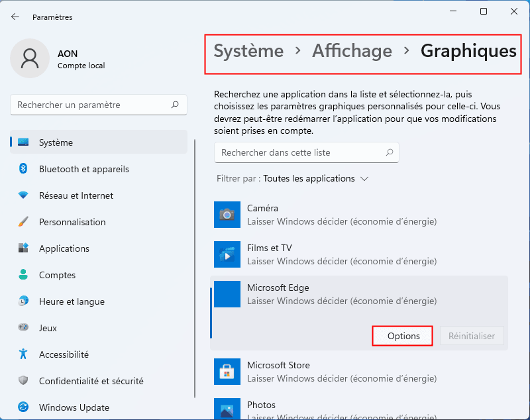
Task: Click the Rechercher dans cette liste field
Action: click(298, 152)
